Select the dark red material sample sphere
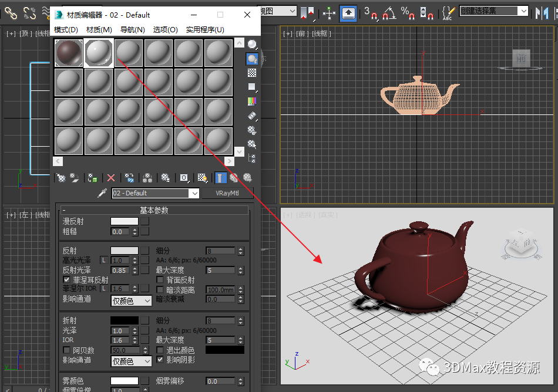Screen dimensions: 558x392 click(x=69, y=53)
